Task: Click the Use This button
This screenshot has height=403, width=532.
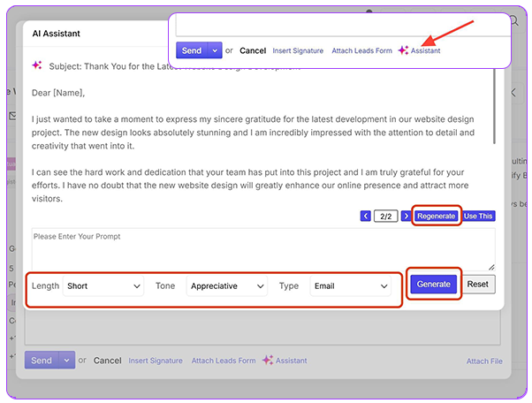Action: tap(478, 216)
